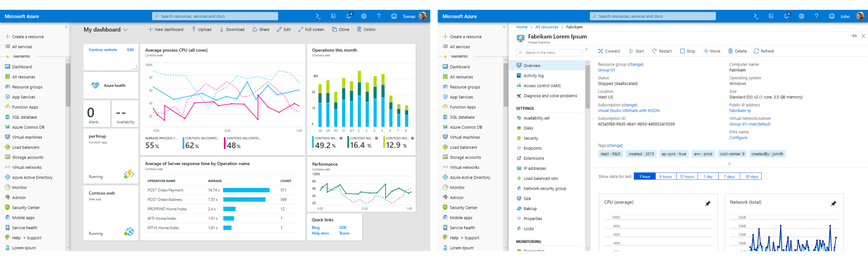Open the Fabrikam-ip public IP link
The image size is (868, 261).
click(x=740, y=111)
